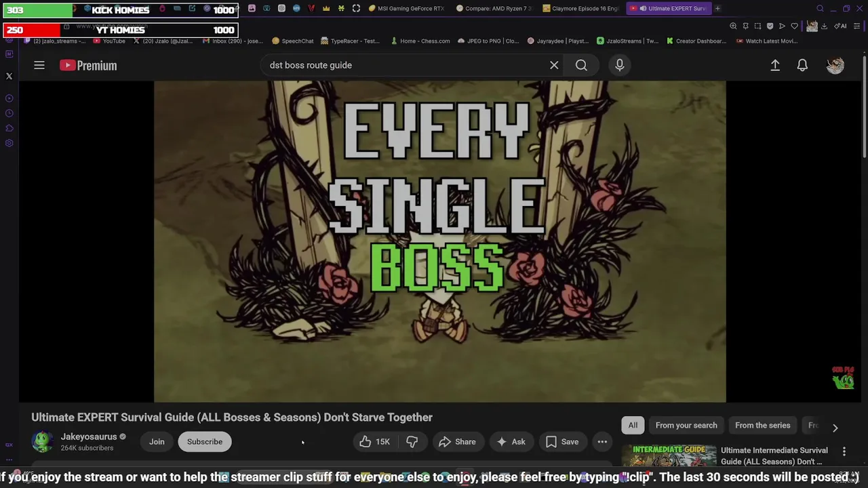Open JzaloStreams Twitch bookmark

(x=627, y=41)
